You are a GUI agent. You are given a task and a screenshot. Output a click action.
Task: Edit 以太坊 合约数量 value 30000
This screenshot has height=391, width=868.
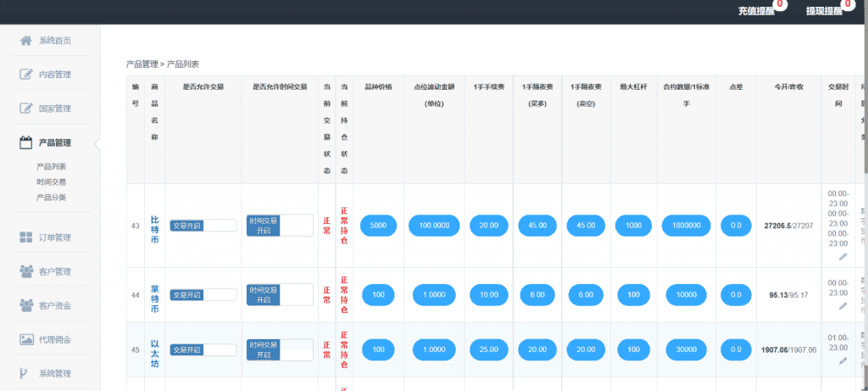[687, 350]
